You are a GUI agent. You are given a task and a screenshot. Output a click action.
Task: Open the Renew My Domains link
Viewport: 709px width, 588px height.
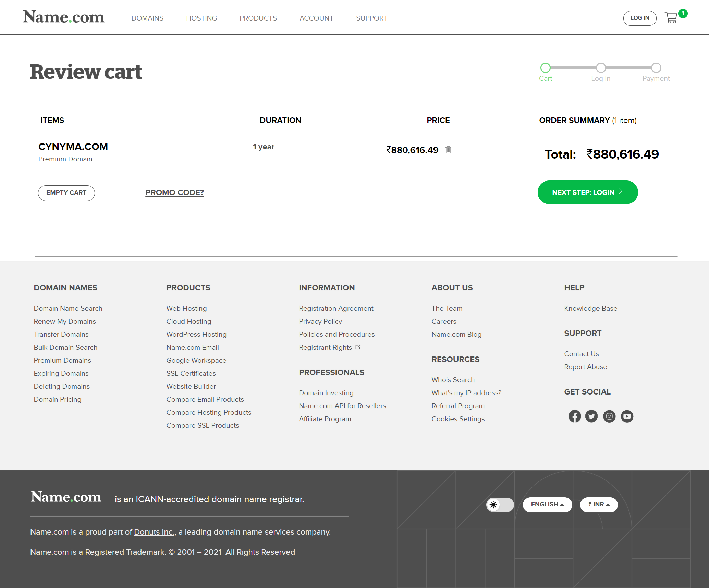coord(65,321)
